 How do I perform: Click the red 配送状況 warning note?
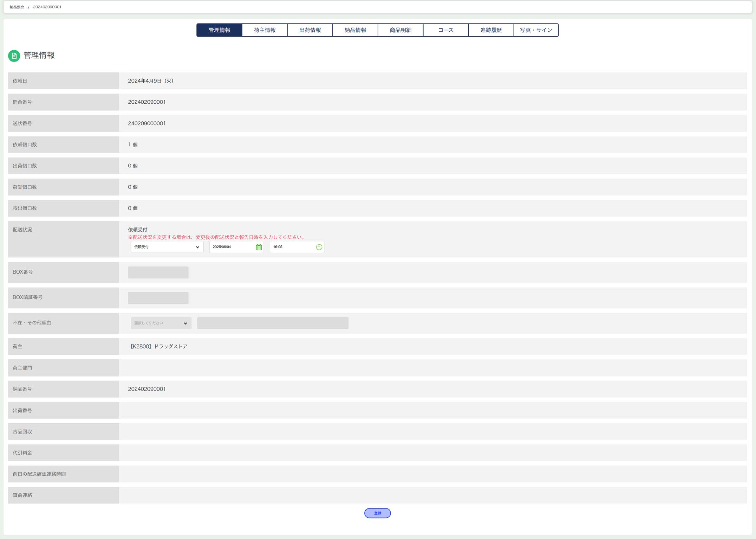tap(217, 237)
